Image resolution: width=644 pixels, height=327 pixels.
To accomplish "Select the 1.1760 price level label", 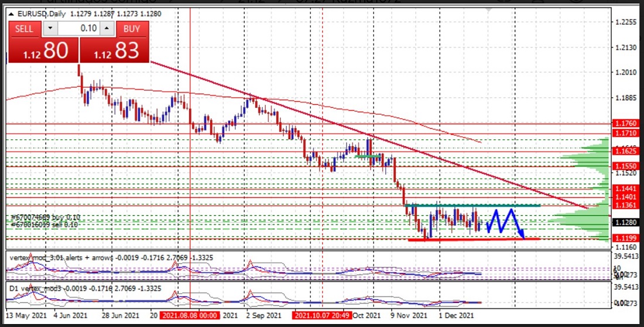I will (625, 124).
